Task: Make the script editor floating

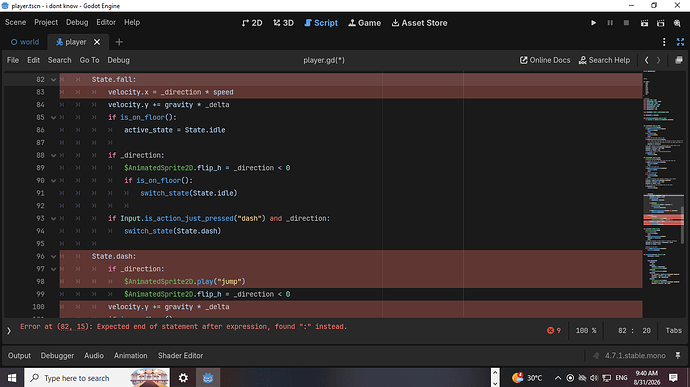Action: click(x=679, y=60)
